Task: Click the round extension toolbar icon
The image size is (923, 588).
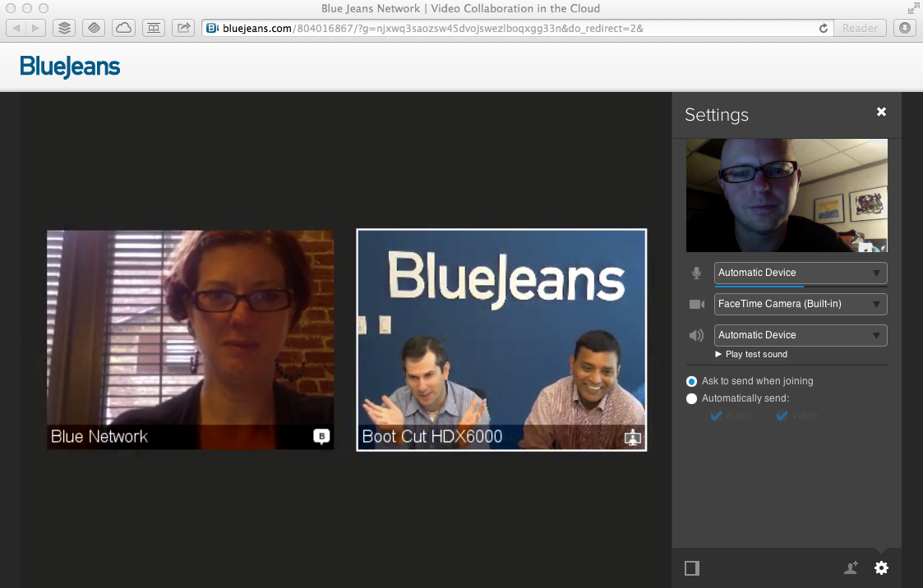Action: [94, 28]
